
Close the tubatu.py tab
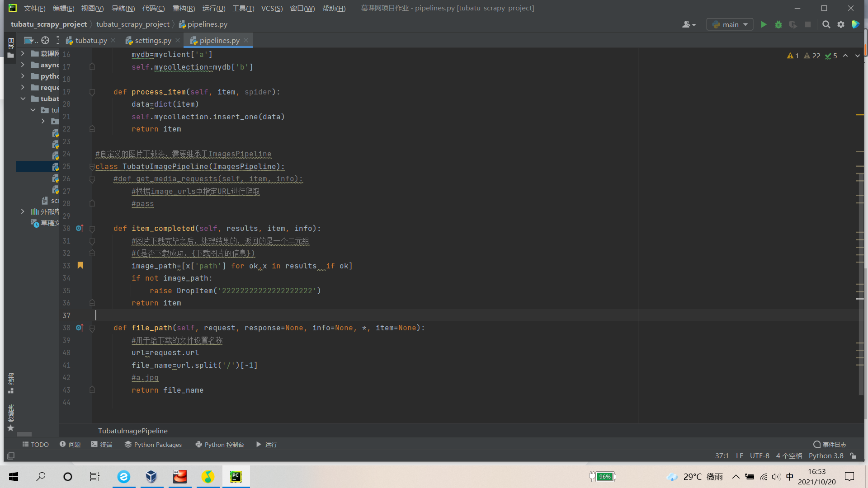click(x=113, y=41)
